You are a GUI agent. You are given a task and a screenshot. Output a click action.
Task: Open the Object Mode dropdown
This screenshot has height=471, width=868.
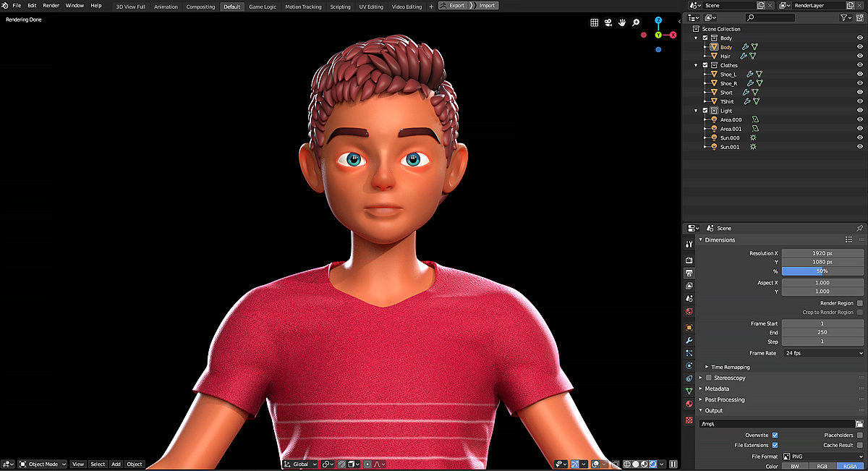(x=43, y=464)
